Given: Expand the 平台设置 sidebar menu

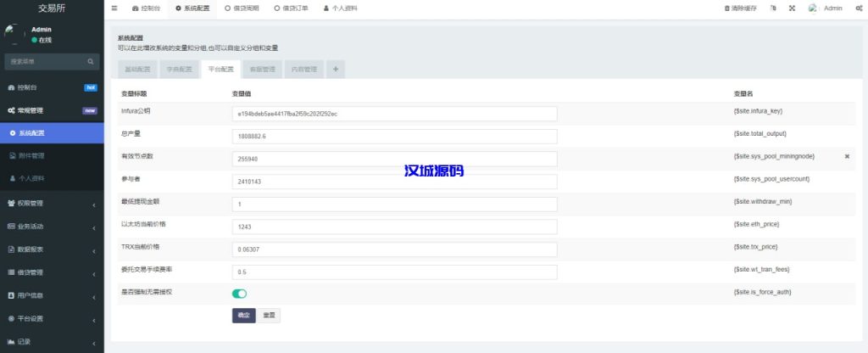Looking at the screenshot, I should [52, 319].
